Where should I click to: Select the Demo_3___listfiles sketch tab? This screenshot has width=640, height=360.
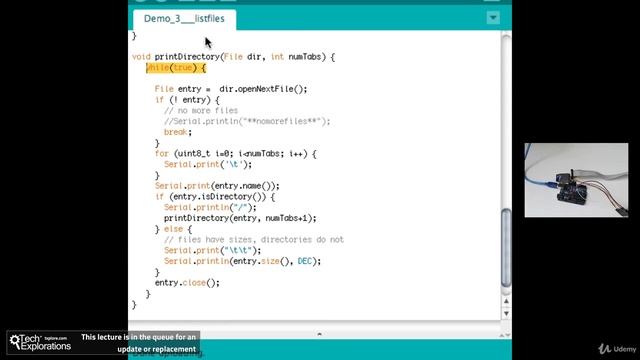point(184,19)
